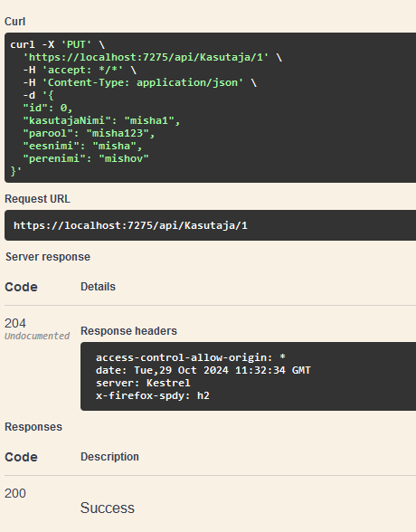
Task: Select the Responses heading
Action: (33, 427)
